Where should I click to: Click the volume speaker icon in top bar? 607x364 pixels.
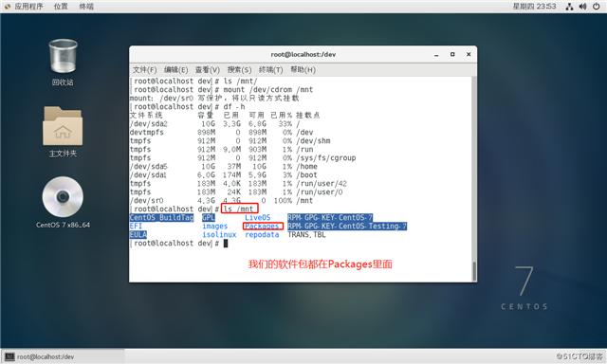[582, 7]
